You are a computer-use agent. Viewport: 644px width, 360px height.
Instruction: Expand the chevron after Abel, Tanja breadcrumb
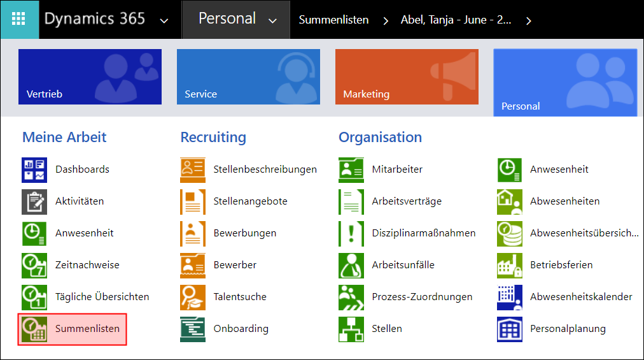tap(529, 20)
